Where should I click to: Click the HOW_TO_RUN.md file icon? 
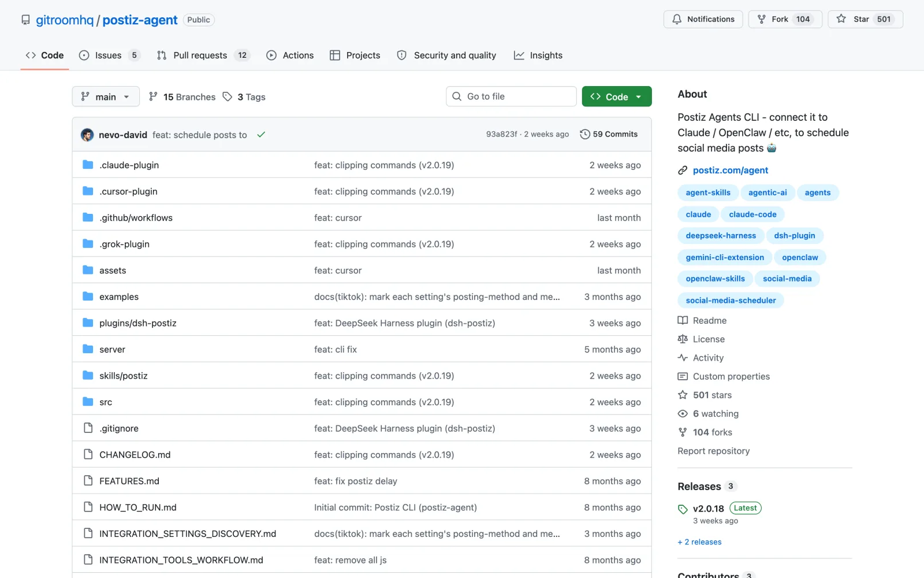[x=88, y=507]
